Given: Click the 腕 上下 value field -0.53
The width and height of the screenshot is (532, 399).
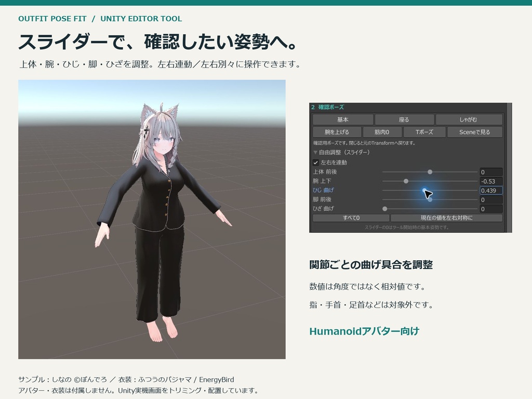Looking at the screenshot, I should coord(491,181).
